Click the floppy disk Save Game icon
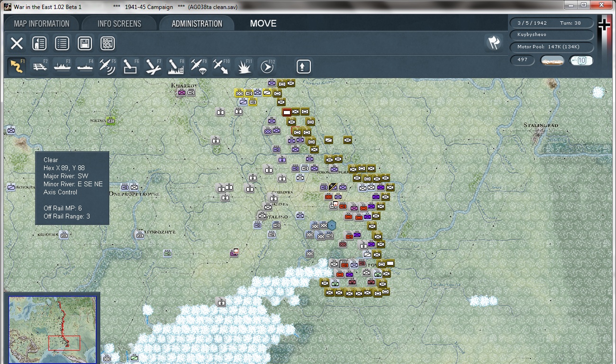 (x=85, y=44)
